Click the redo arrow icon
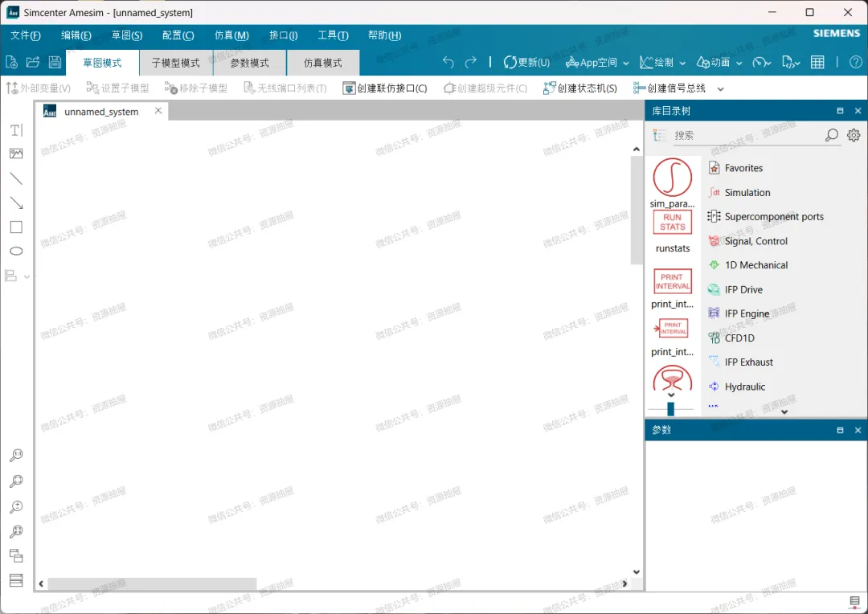868x614 pixels. click(470, 63)
